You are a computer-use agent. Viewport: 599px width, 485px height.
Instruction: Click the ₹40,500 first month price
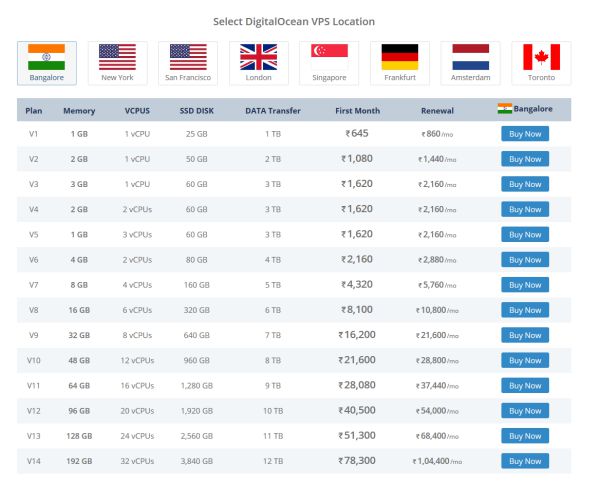click(357, 411)
